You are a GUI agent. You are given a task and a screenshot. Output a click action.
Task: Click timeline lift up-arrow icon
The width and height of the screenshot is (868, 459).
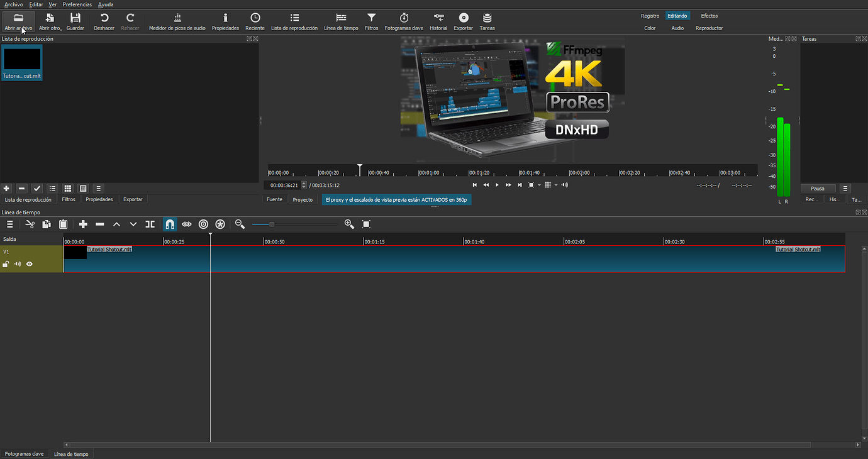tap(116, 224)
